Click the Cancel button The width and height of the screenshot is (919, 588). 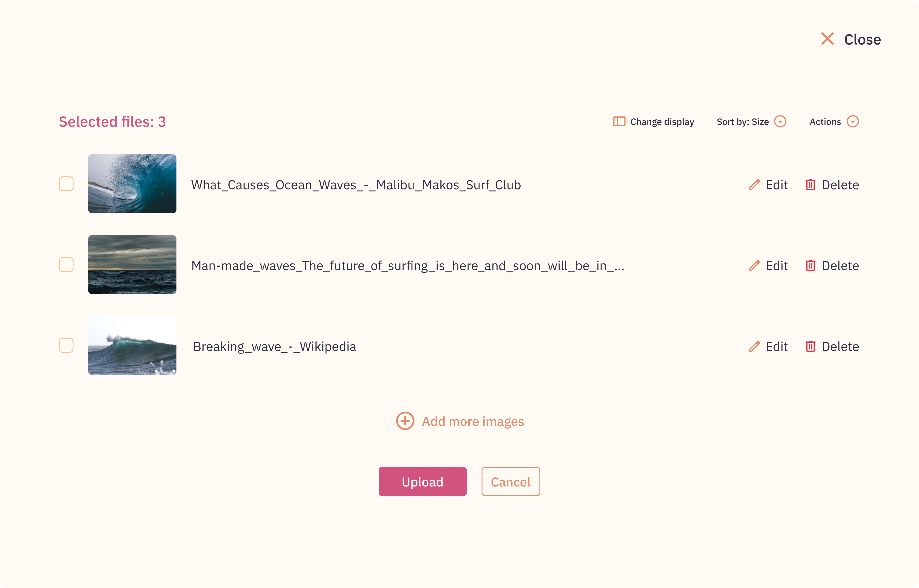[x=511, y=481]
